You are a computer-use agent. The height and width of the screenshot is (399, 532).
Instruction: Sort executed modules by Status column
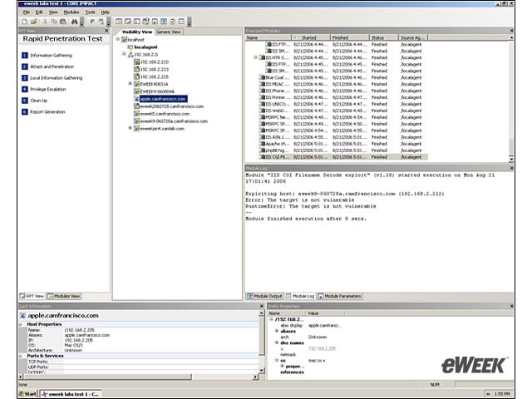point(383,37)
